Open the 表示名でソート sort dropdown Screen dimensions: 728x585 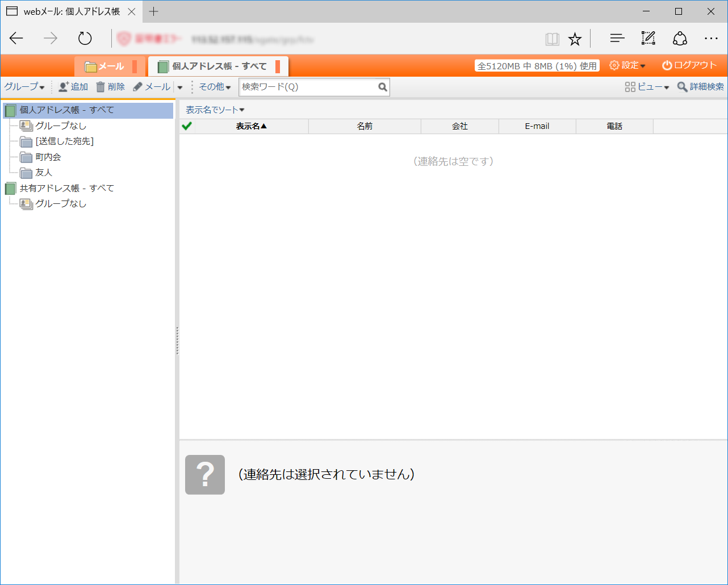point(215,110)
